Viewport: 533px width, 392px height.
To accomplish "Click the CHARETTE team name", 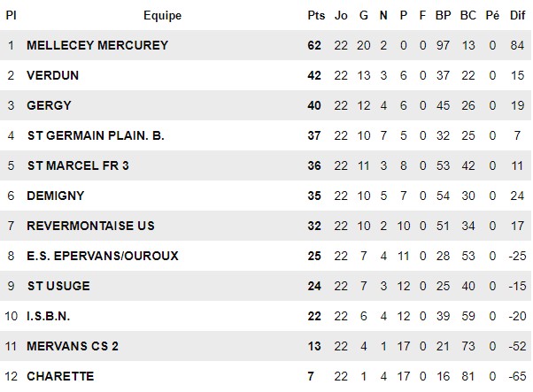I will point(60,376).
